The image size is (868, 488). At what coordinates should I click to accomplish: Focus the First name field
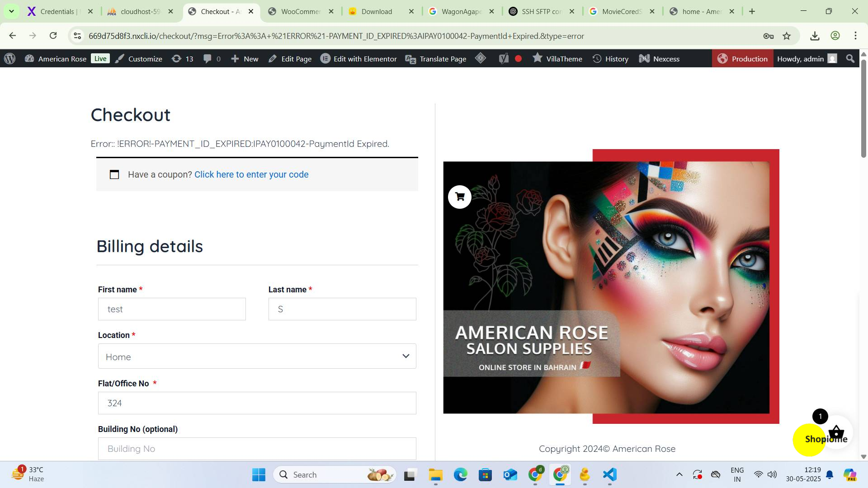[172, 309]
